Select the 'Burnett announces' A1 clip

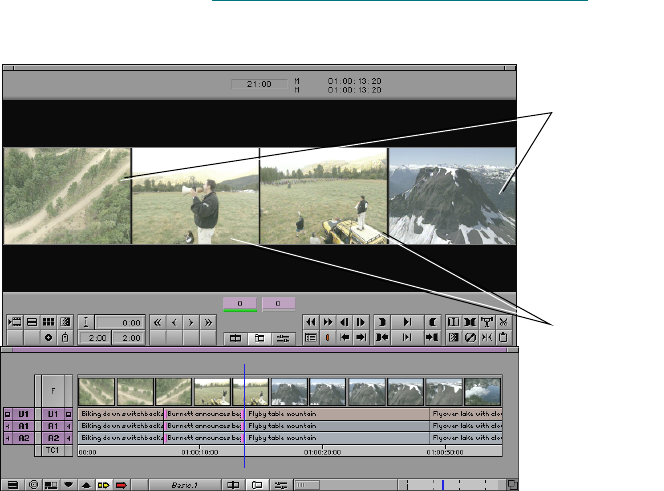204,426
